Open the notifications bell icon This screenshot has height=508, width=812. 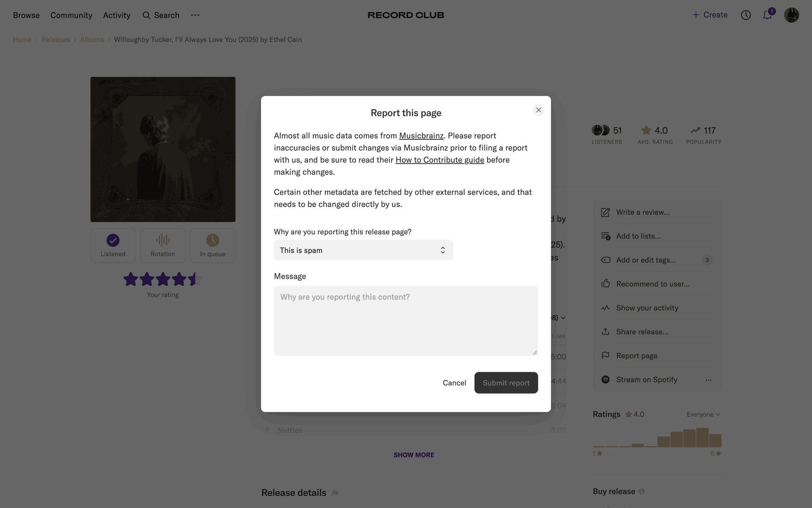(x=768, y=15)
